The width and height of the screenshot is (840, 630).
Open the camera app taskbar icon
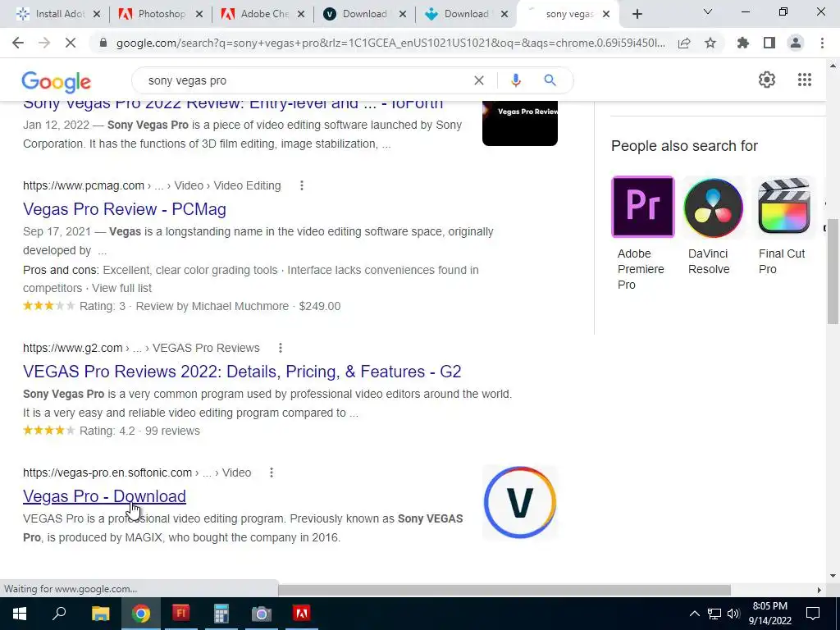tap(262, 614)
